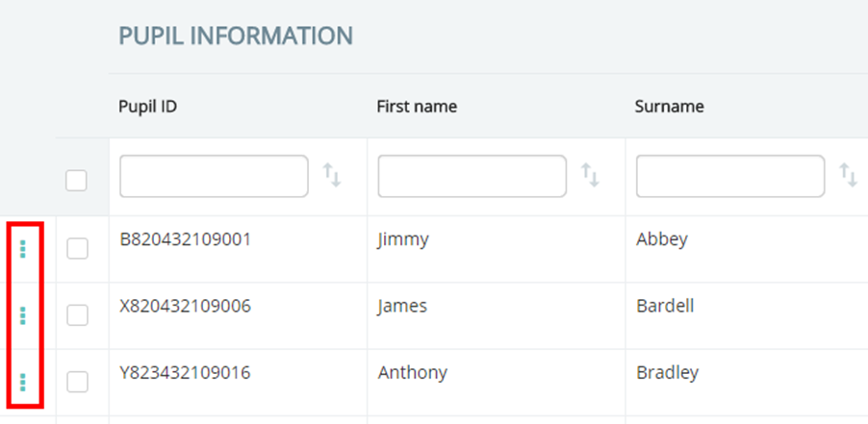Focus the Pupil ID filter box

(x=214, y=176)
